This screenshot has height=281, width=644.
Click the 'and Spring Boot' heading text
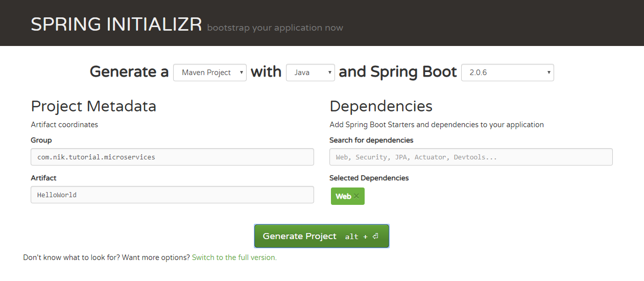[398, 72]
